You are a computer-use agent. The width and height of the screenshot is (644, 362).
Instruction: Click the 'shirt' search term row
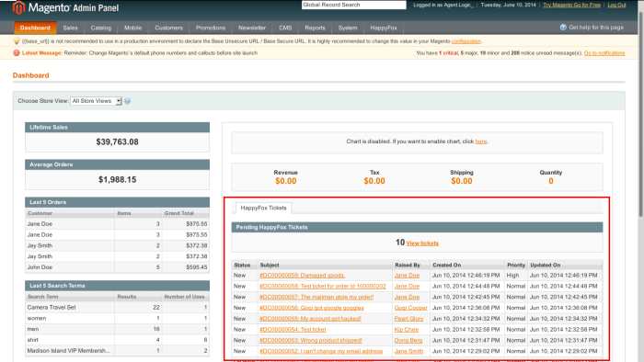pyautogui.click(x=117, y=340)
